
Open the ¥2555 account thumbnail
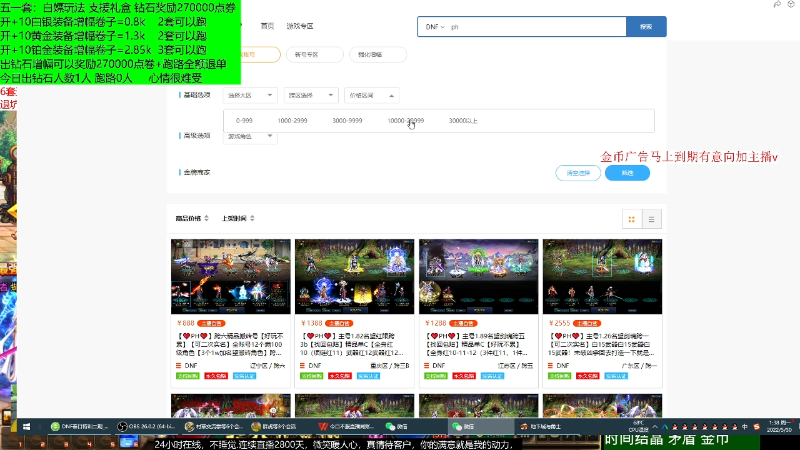point(603,277)
